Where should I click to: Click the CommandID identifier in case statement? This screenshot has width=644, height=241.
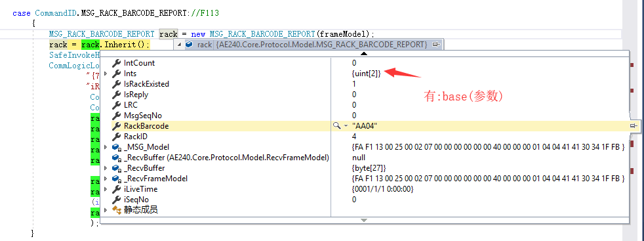pos(56,13)
